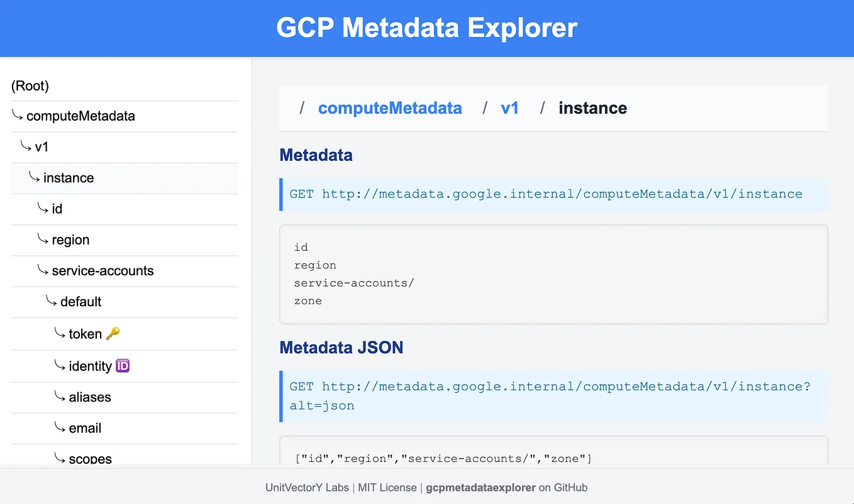Open the computeMetadata breadcrumb link
The height and width of the screenshot is (504, 854).
[x=390, y=107]
